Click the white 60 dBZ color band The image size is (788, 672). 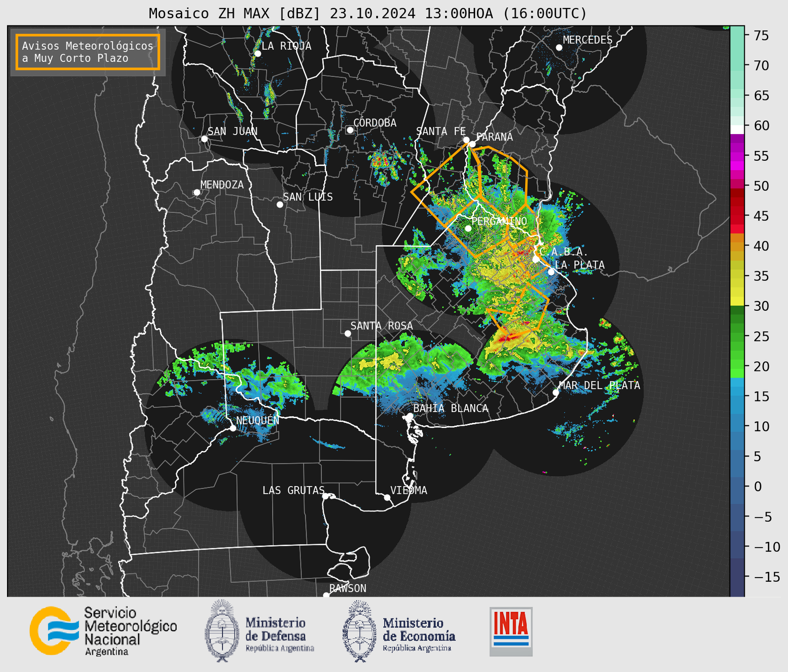(x=737, y=129)
